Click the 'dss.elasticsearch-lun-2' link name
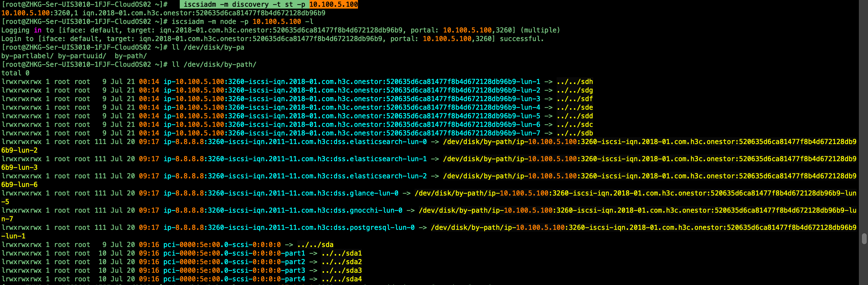The height and width of the screenshot is (285, 868). [x=295, y=176]
